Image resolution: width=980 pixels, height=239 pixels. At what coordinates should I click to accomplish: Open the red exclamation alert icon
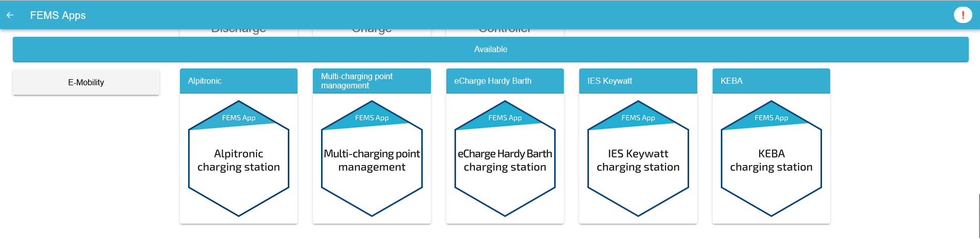(963, 15)
